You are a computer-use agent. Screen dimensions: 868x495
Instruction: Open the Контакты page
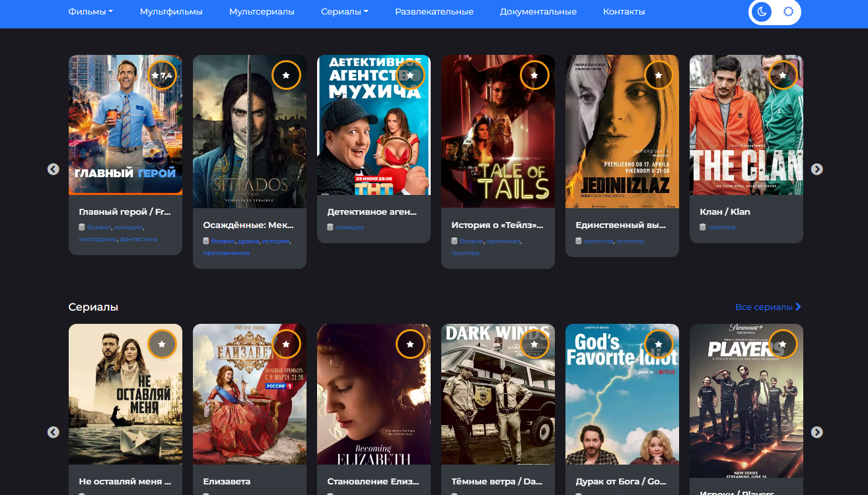[624, 11]
